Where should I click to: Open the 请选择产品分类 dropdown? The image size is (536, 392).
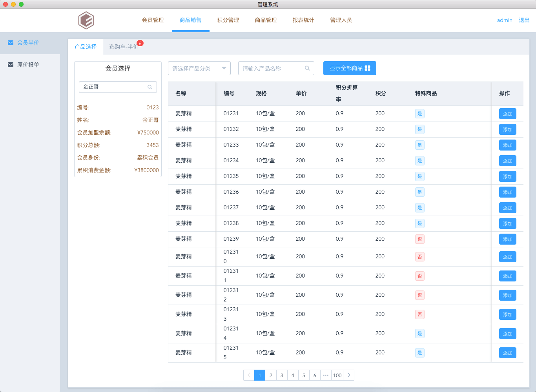(x=199, y=68)
